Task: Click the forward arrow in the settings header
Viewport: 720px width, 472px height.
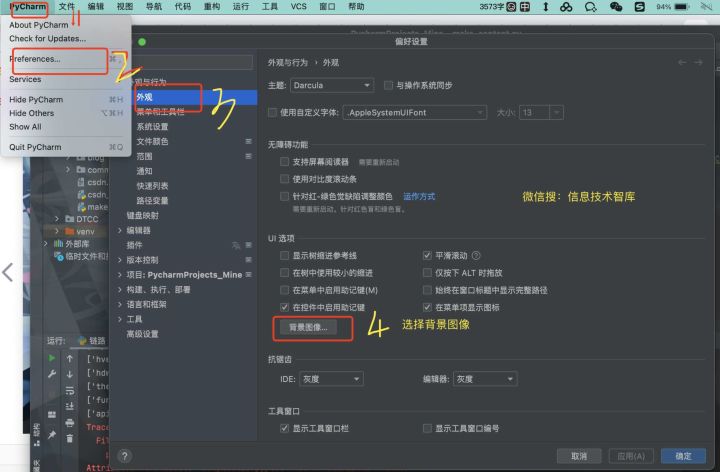Action: [698, 62]
